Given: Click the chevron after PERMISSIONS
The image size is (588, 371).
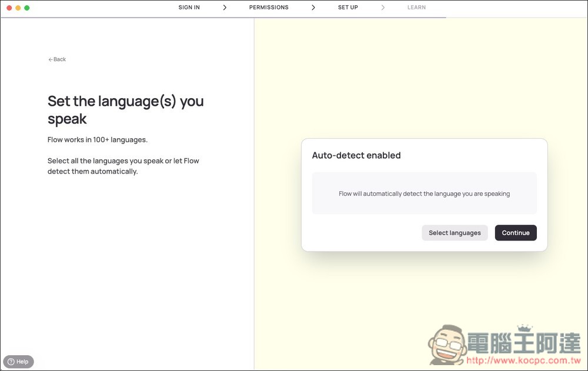Looking at the screenshot, I should pyautogui.click(x=313, y=8).
